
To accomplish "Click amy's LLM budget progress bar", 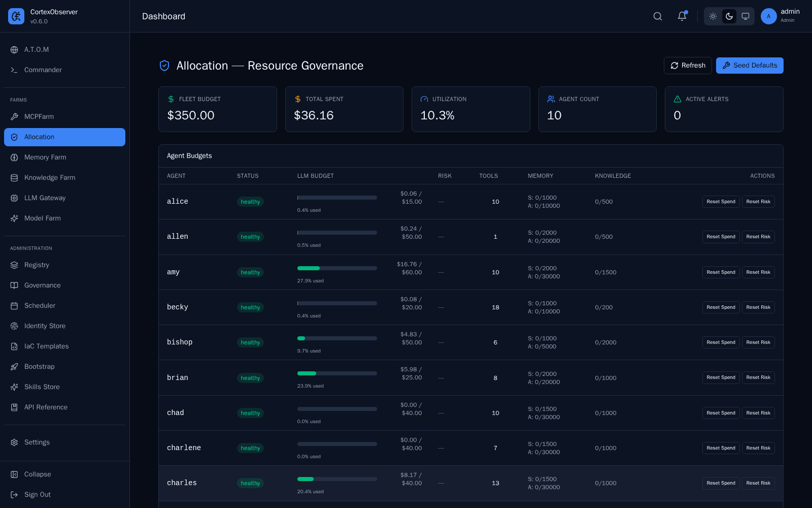I will point(337,268).
